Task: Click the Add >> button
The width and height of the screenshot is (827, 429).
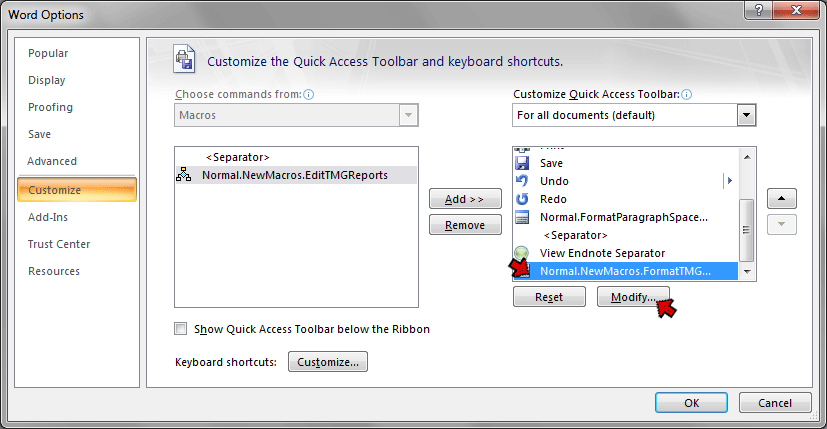Action: (465, 199)
